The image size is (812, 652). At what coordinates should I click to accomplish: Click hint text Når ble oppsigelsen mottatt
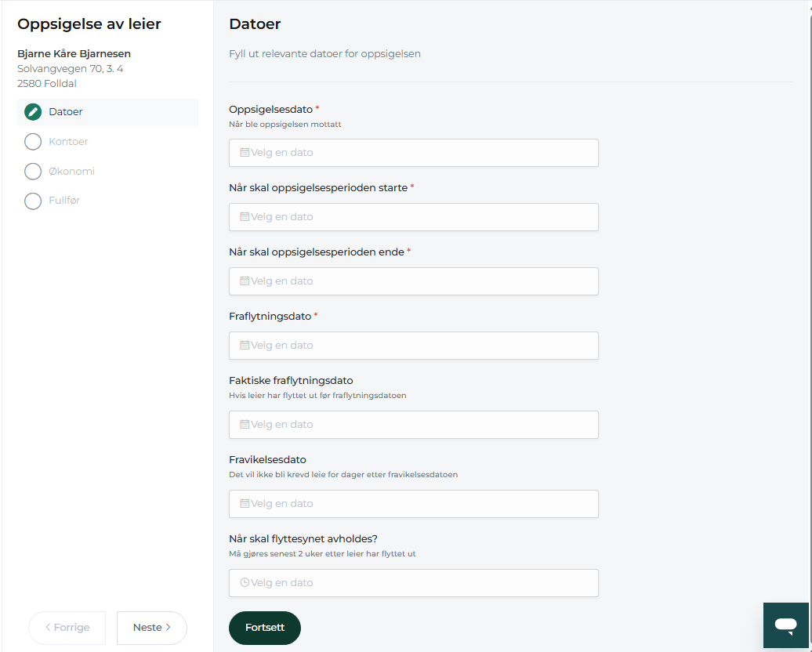pos(285,125)
